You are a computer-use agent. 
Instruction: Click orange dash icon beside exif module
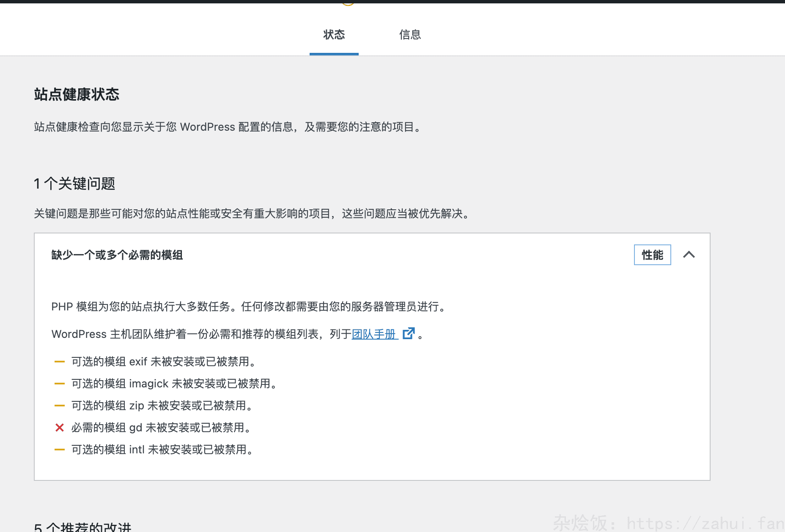pos(60,362)
